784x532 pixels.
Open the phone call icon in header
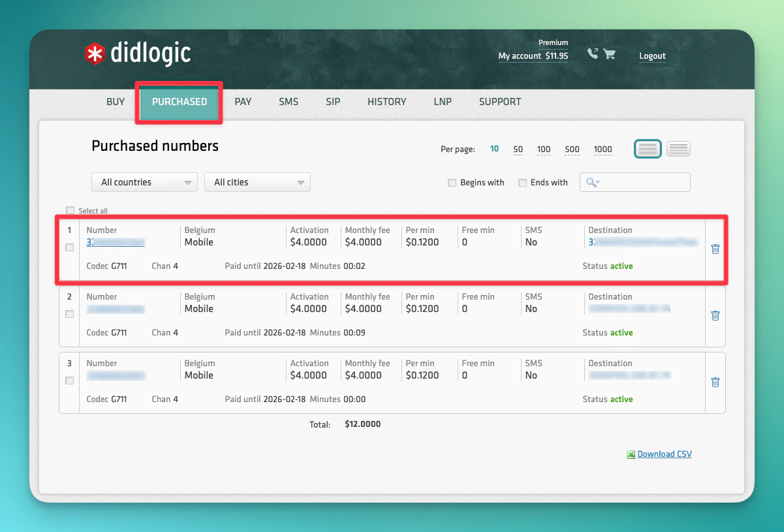[x=593, y=54]
